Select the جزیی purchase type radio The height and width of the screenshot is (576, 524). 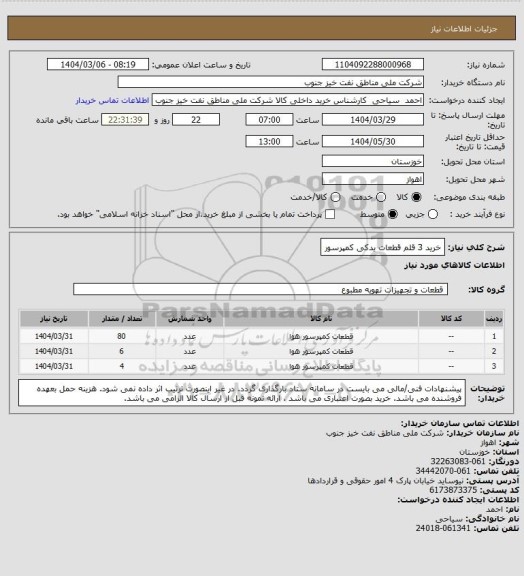tap(433, 214)
